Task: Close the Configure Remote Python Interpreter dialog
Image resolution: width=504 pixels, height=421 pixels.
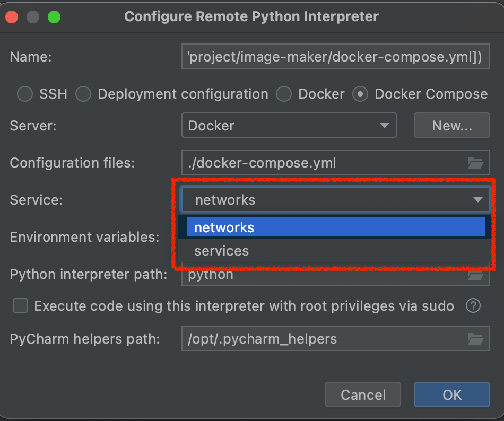Action: [x=12, y=17]
